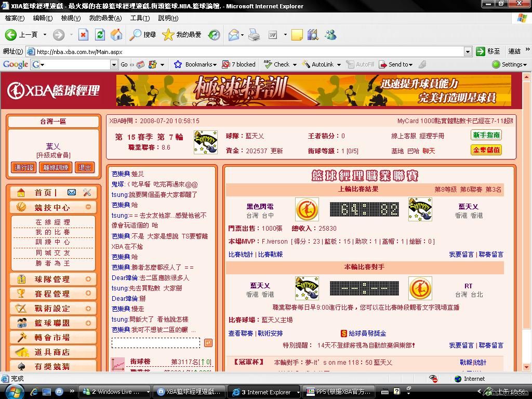Image resolution: width=532 pixels, height=399 pixels.
Task: Click the home house icon in sidebar
Action: coord(21,192)
